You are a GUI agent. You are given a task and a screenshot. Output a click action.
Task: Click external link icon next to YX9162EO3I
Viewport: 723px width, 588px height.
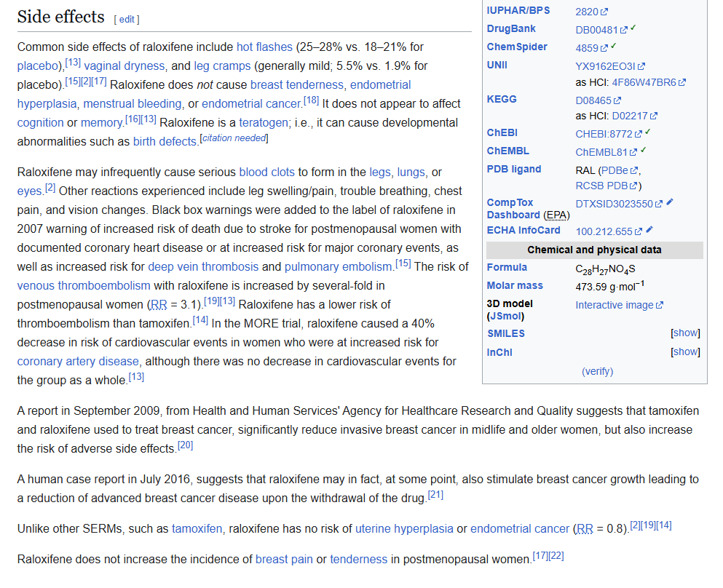tap(641, 66)
